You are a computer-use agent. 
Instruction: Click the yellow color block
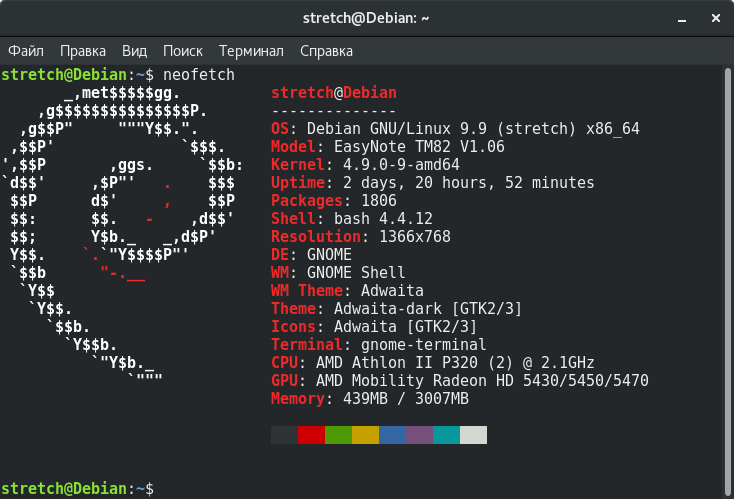tap(365, 435)
